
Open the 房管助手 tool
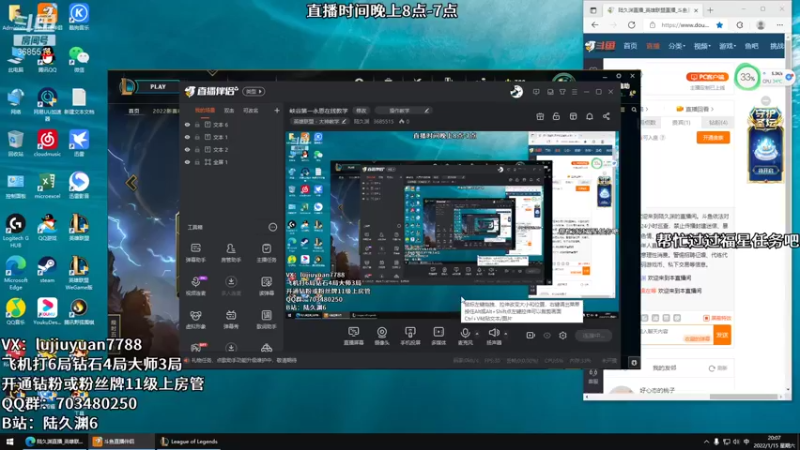click(x=231, y=253)
